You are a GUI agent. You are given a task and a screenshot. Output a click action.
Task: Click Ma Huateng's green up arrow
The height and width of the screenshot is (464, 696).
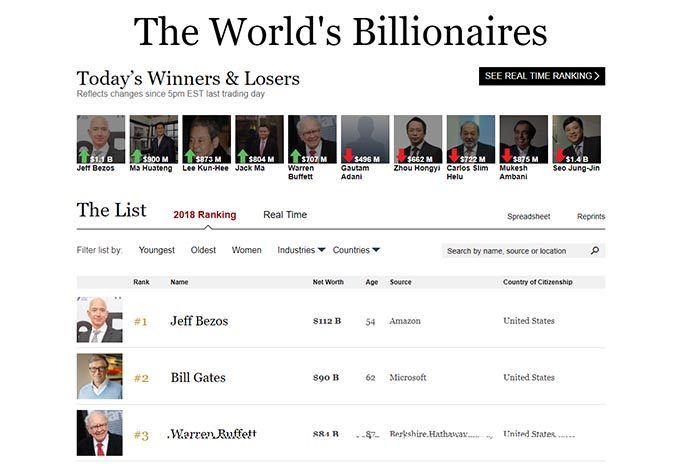pyautogui.click(x=137, y=157)
